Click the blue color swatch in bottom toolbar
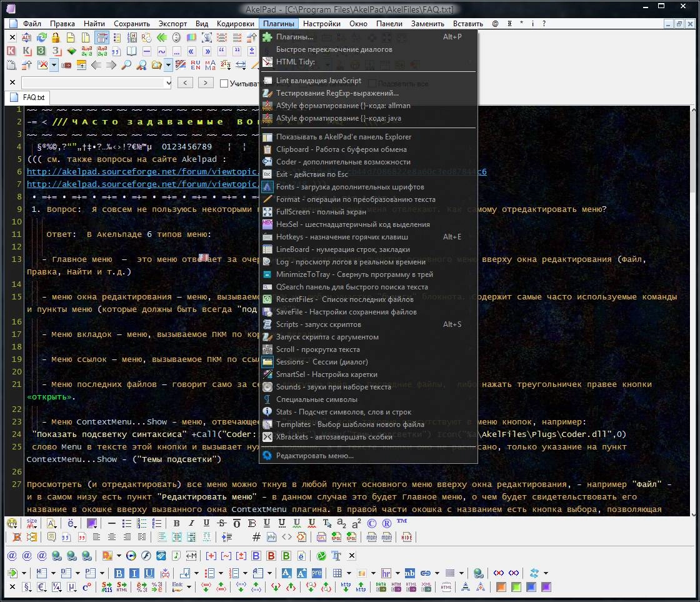700x602 pixels. click(531, 587)
